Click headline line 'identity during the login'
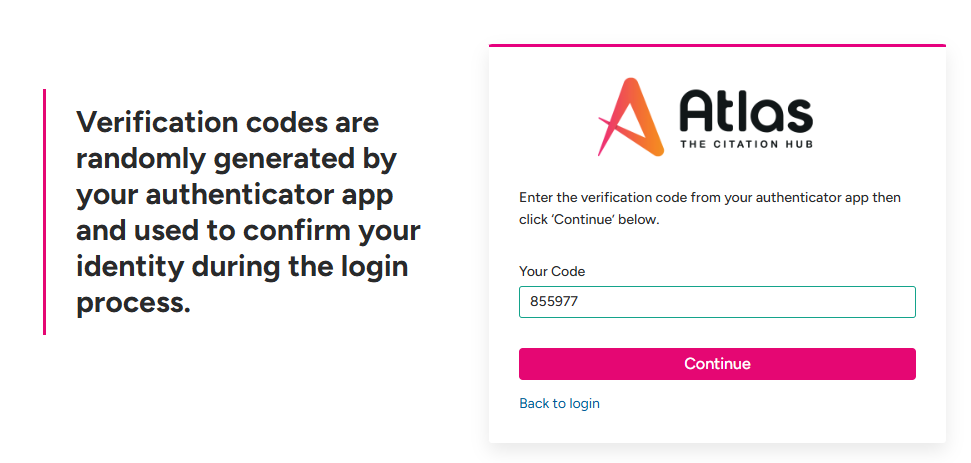Screen dimensions: 971x463 tap(242, 267)
